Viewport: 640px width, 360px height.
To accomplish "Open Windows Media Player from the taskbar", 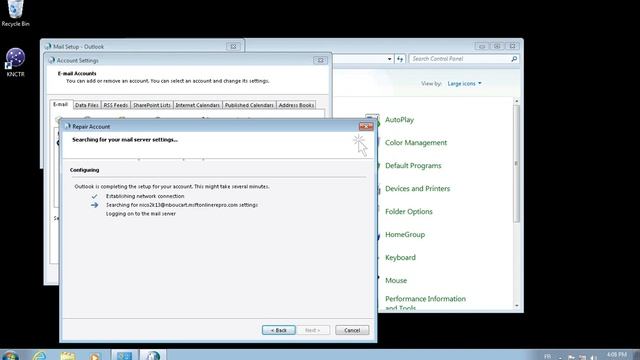I will point(95,356).
